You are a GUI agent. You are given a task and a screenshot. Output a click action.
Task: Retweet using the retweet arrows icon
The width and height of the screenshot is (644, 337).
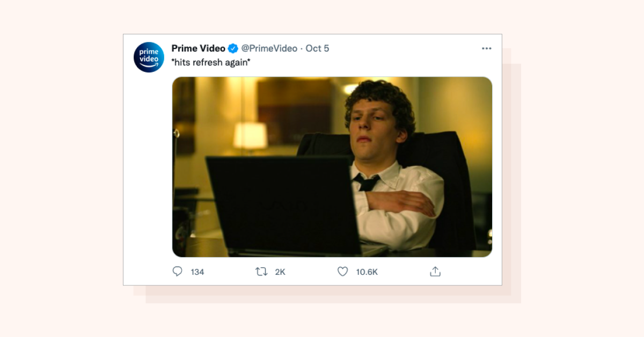pos(261,272)
